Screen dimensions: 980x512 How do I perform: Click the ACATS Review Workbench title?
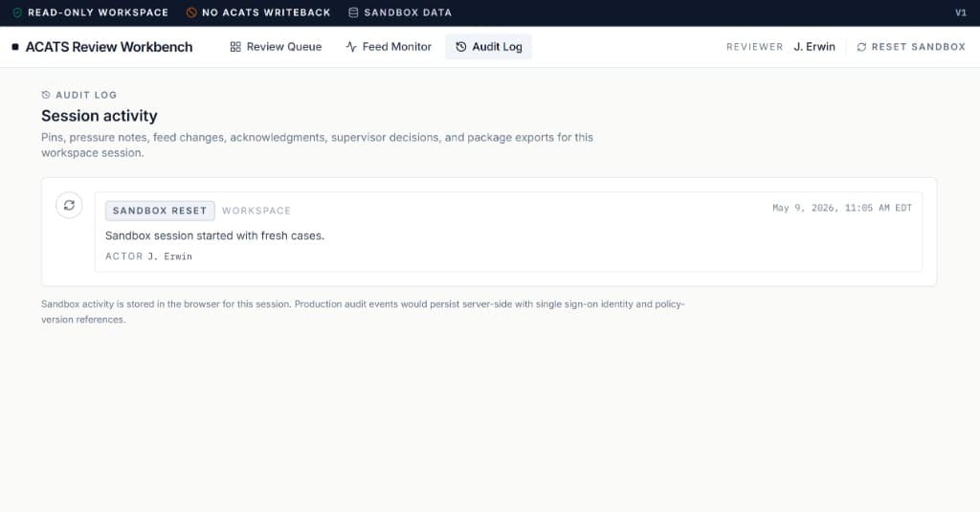coord(109,47)
